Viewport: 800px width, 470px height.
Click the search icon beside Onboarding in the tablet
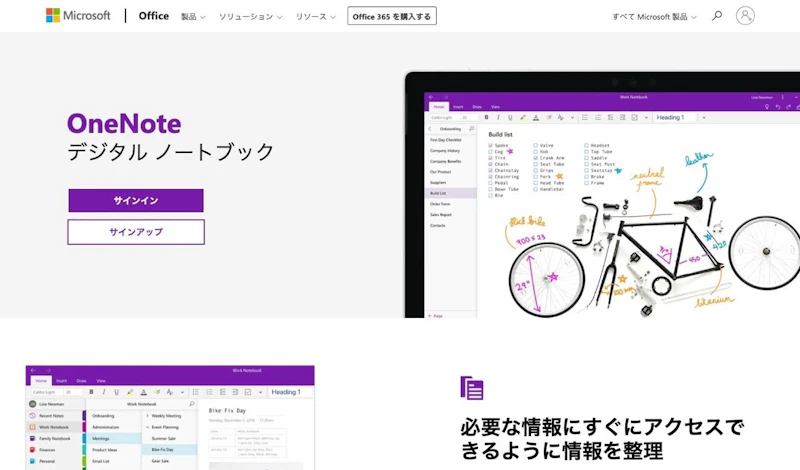click(x=471, y=129)
